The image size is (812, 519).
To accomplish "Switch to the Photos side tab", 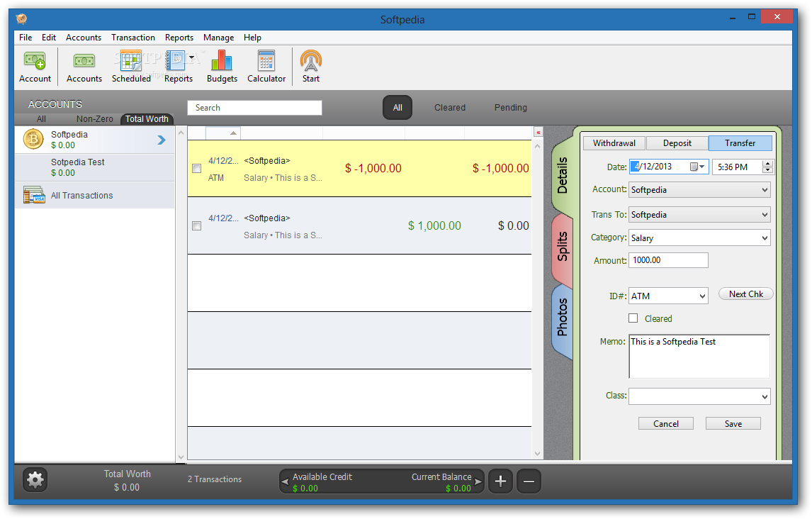I will point(563,317).
